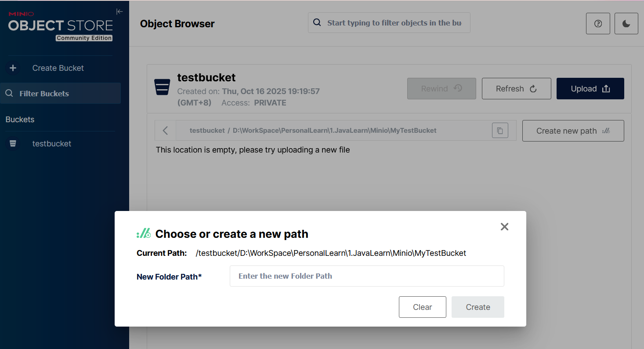Go back using the left chevron
Image resolution: width=644 pixels, height=349 pixels.
[166, 131]
